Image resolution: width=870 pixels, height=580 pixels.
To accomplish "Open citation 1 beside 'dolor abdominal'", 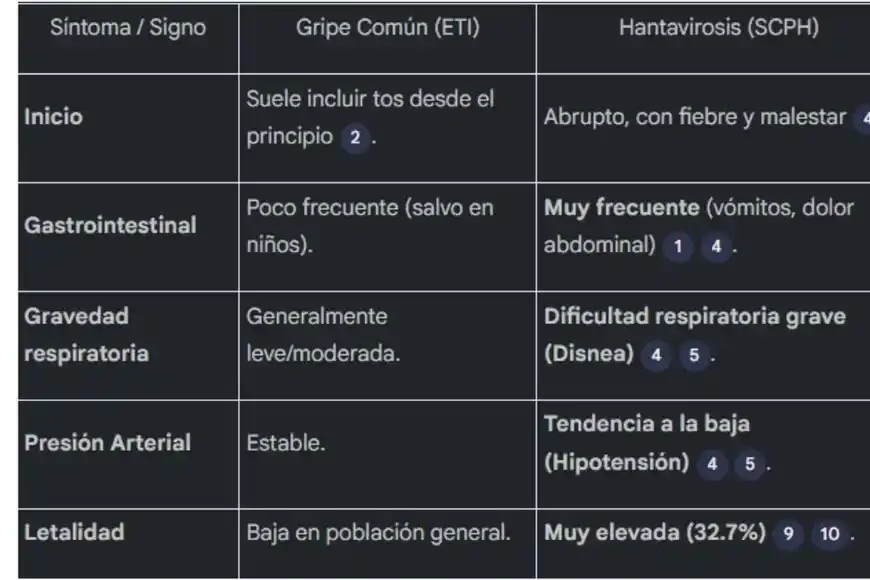I will click(677, 246).
